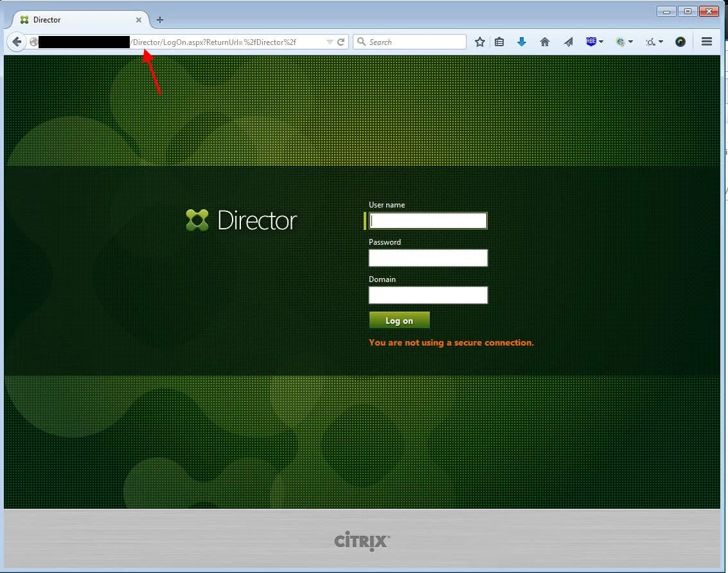
Task: Click the paper plane send icon
Action: click(568, 42)
